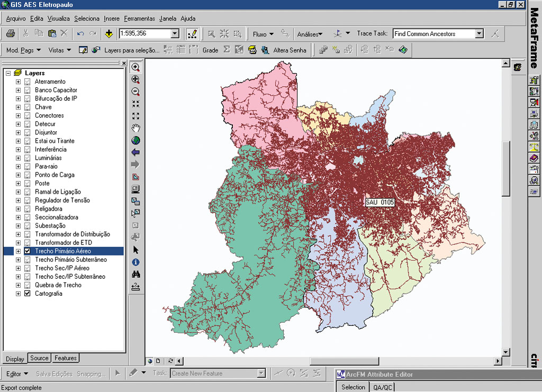
Task: Click the horizontal map scrollbar
Action: pyautogui.click(x=344, y=361)
